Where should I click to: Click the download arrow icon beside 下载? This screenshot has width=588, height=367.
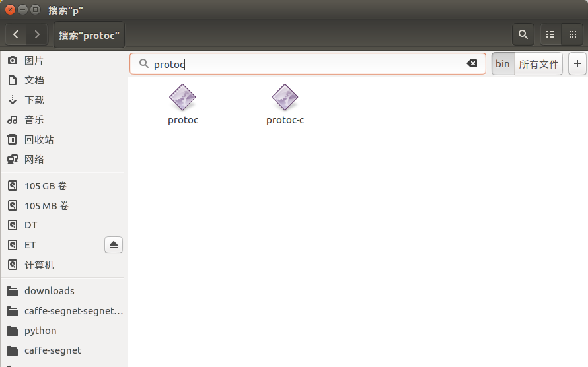[x=13, y=100]
